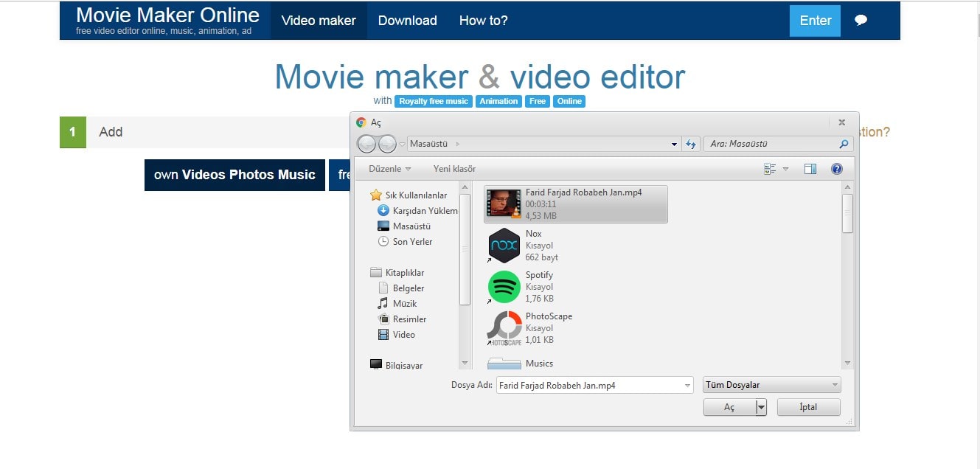Viewport: 980px width, 469px height.
Task: Open the Video maker tab
Action: tap(319, 21)
